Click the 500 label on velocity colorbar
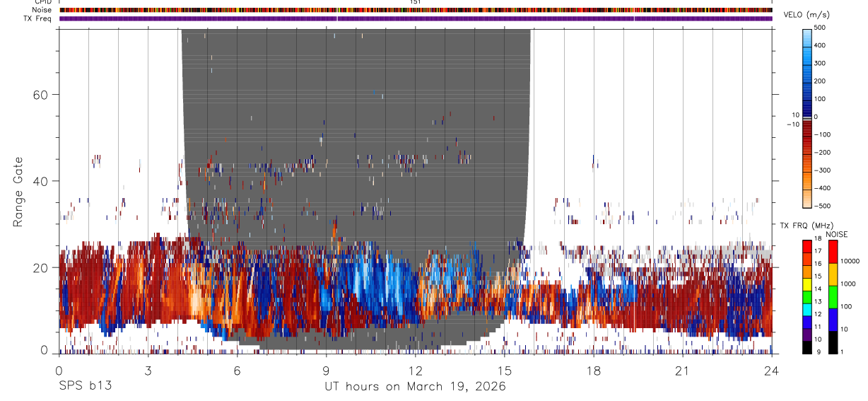Viewport: 868px width, 401px height. point(820,27)
